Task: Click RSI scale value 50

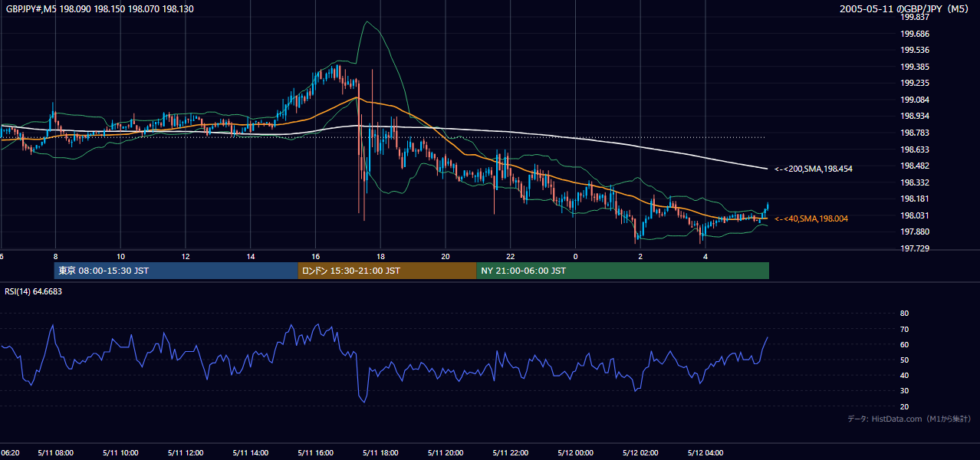Action: (x=904, y=360)
